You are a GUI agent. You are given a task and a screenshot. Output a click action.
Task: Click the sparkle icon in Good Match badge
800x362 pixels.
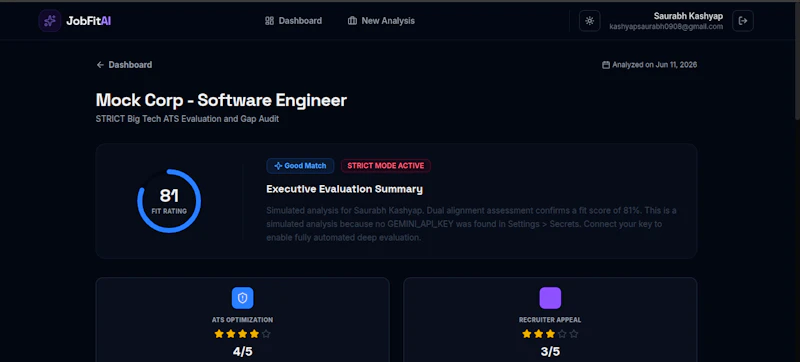coord(278,166)
